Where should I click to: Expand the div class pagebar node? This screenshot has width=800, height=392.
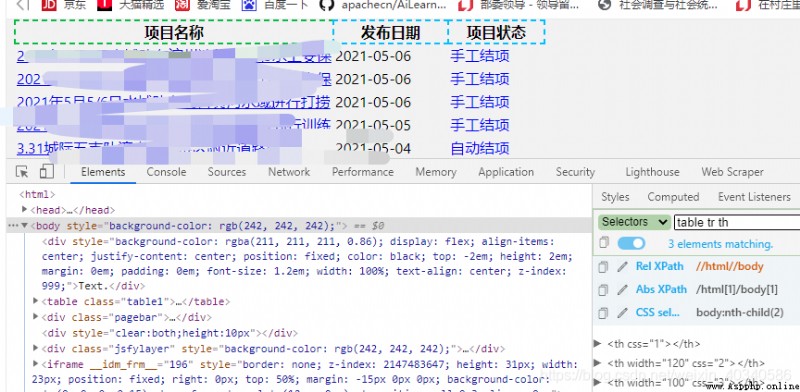[x=35, y=317]
